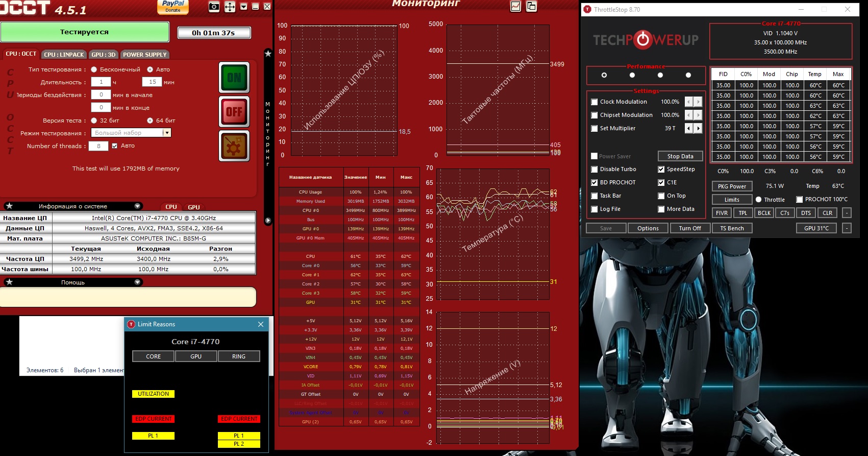Image resolution: width=868 pixels, height=456 pixels.
Task: Click the Turn Off button in ThrottleStop
Action: (690, 228)
